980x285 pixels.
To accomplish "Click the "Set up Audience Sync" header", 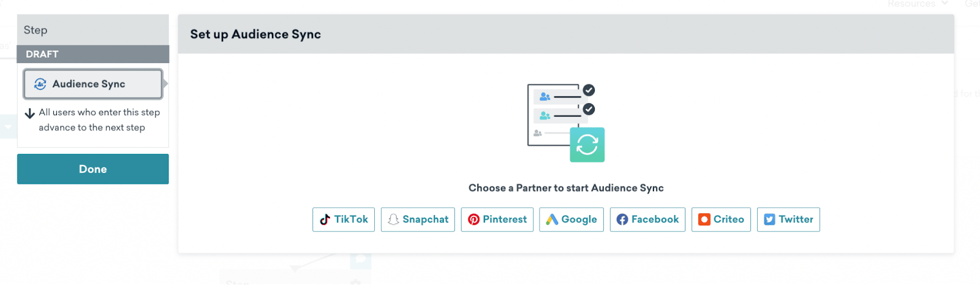I will 255,34.
